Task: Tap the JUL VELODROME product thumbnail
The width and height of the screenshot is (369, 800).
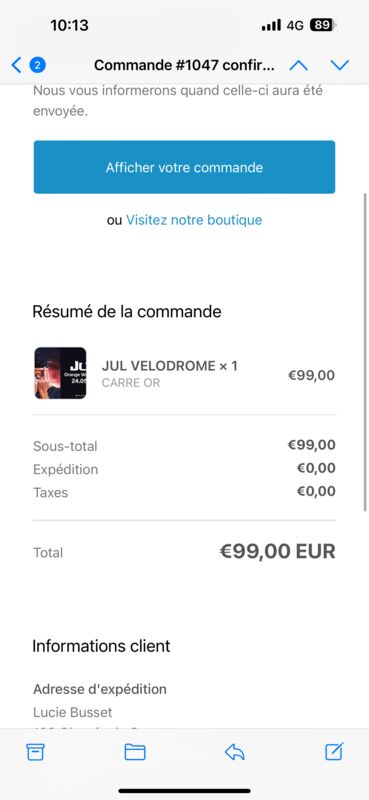Action: pyautogui.click(x=60, y=373)
